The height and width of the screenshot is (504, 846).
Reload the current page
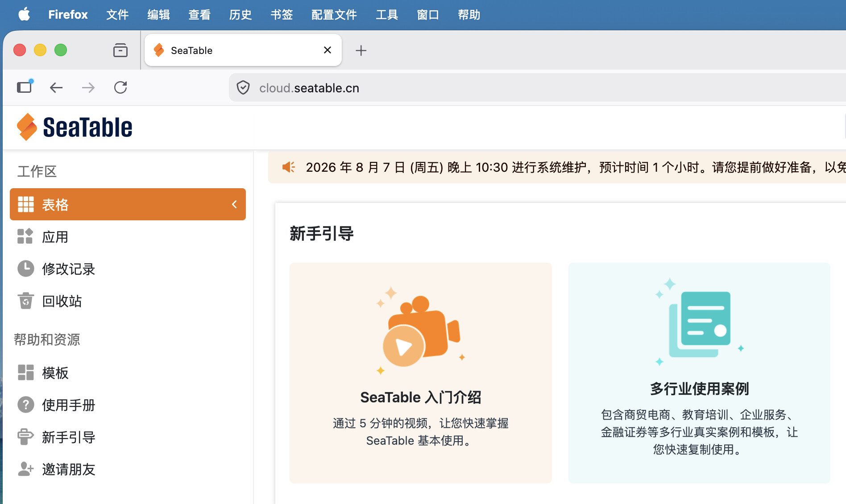[x=120, y=87]
